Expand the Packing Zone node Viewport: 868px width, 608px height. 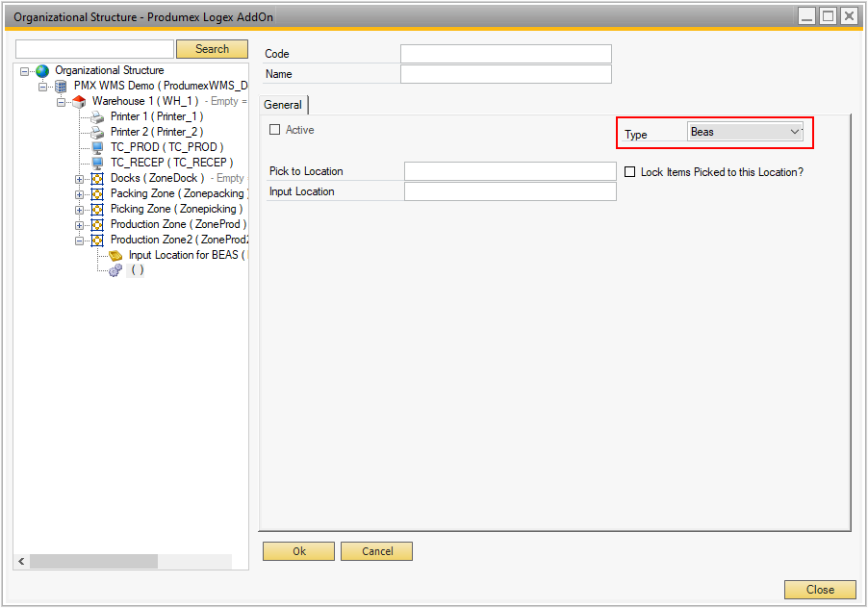coord(79,194)
